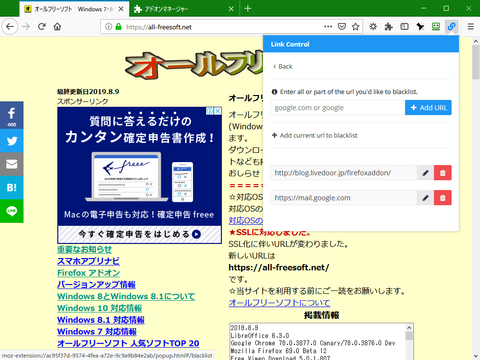This screenshot has height=360, width=480.
Task: Click the green monitor extension icon
Action: tap(436, 27)
